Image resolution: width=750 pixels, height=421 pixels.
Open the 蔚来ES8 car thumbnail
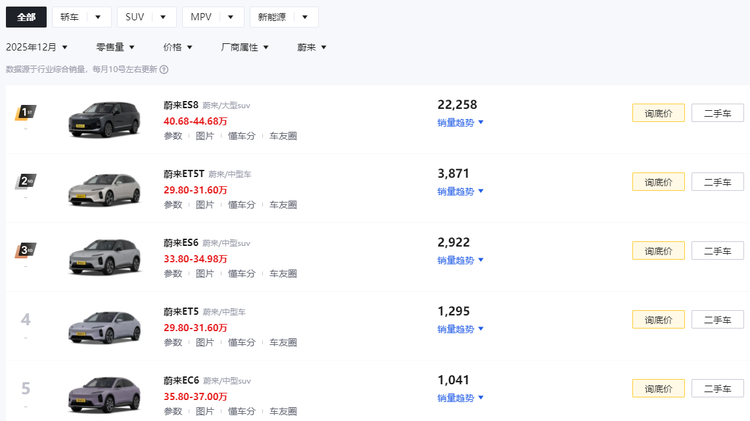[105, 120]
